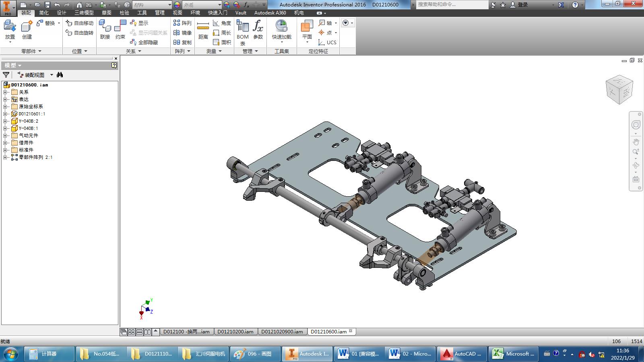Select the Y-040B:1 tree item
This screenshot has width=644, height=362.
[28, 128]
